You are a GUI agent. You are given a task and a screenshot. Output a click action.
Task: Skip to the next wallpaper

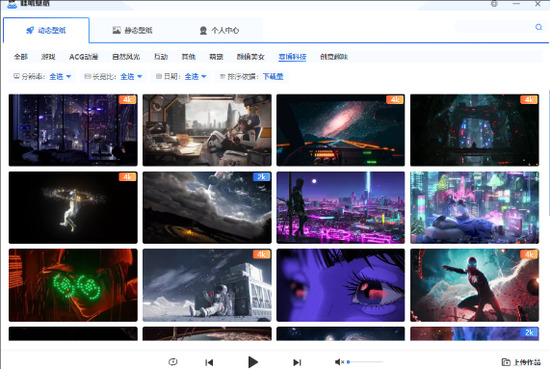point(297,362)
